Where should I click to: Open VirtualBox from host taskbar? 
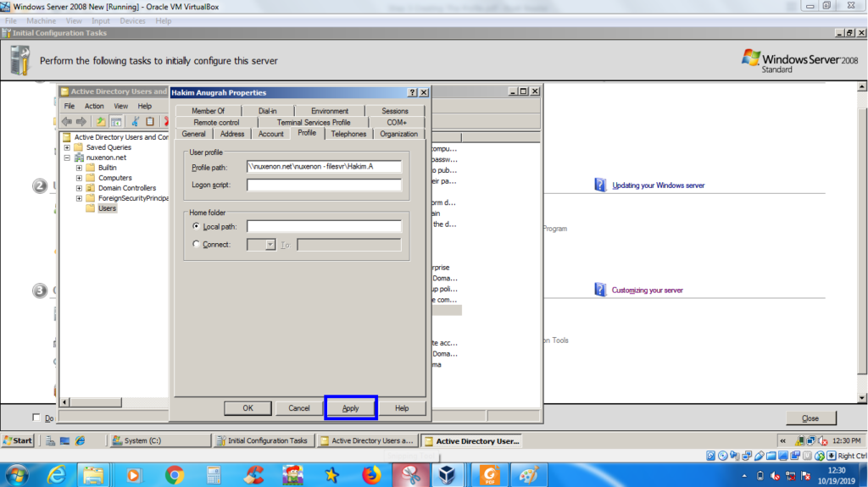click(x=447, y=475)
